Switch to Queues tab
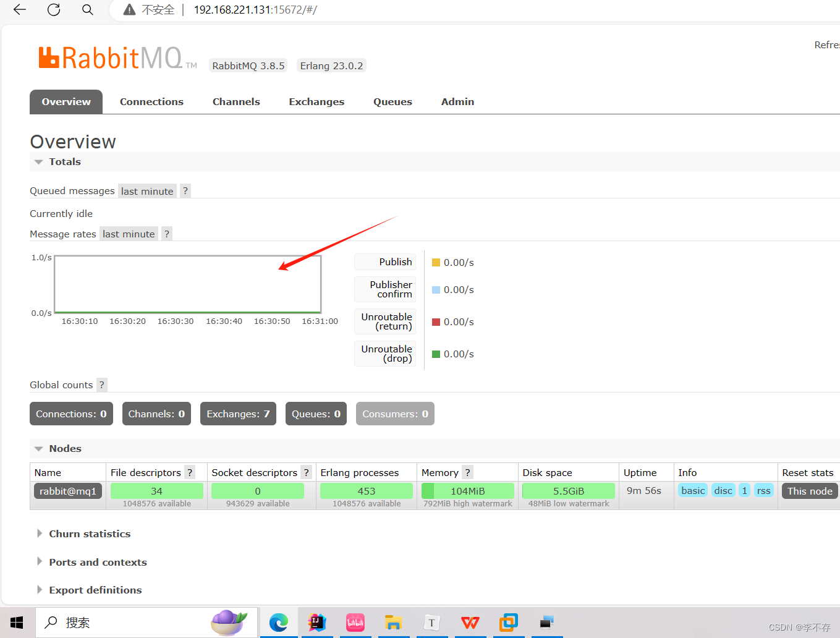 [x=392, y=102]
